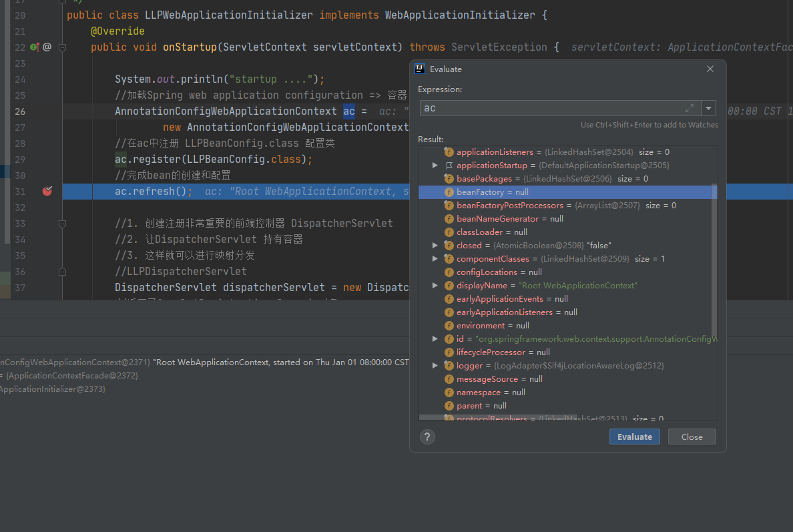This screenshot has height=532, width=793.
Task: Click the field icon beside messageSource
Action: click(449, 378)
